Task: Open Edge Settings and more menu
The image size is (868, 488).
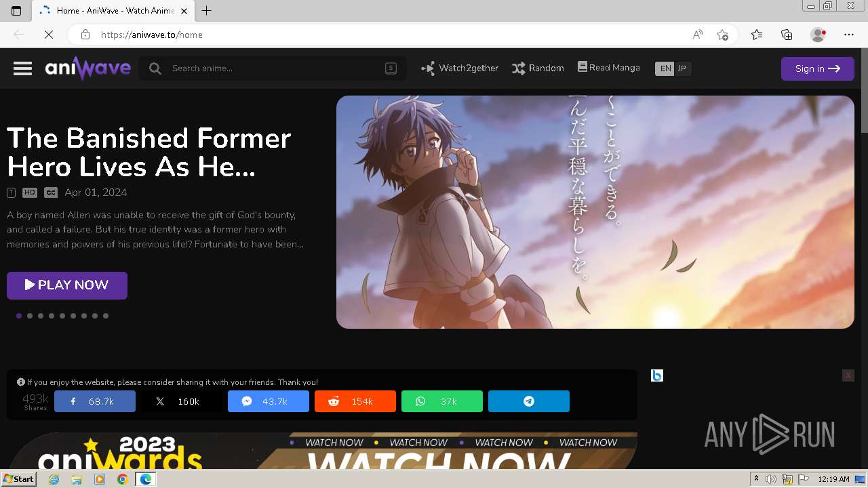Action: click(x=849, y=35)
